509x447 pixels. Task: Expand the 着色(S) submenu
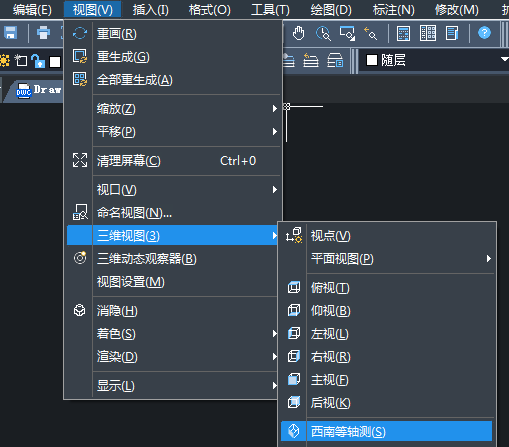coord(173,334)
